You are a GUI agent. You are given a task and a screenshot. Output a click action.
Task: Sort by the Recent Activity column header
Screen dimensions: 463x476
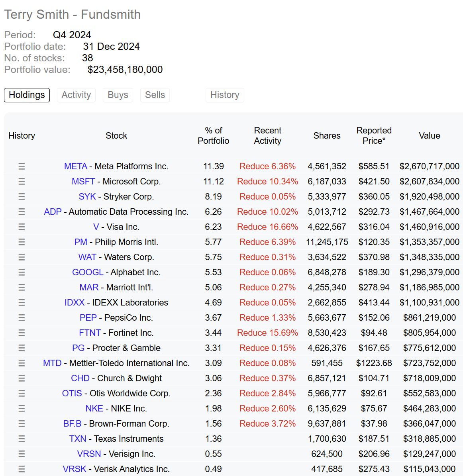(x=267, y=136)
